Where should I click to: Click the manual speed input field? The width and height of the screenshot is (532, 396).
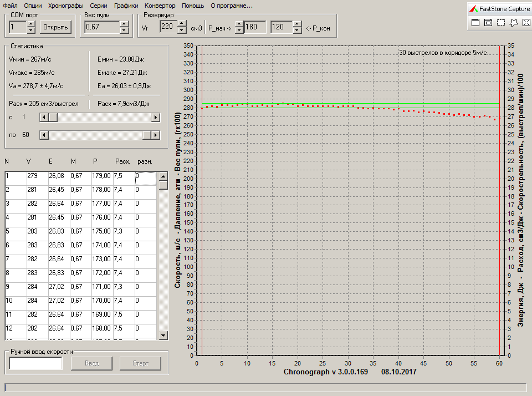point(35,363)
